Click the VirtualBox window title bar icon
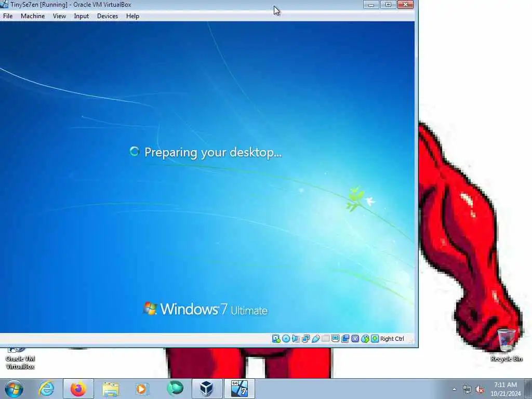 (4, 4)
